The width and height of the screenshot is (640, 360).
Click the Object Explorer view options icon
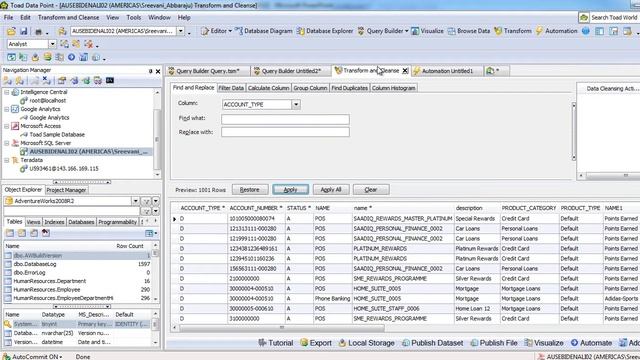tap(151, 233)
